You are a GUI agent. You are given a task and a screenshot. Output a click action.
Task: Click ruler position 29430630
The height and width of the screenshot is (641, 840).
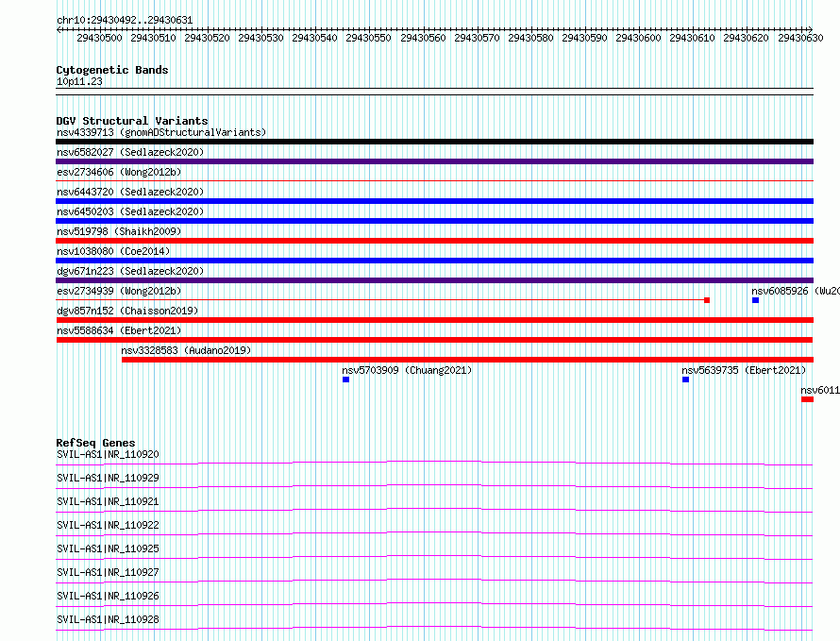800,38
